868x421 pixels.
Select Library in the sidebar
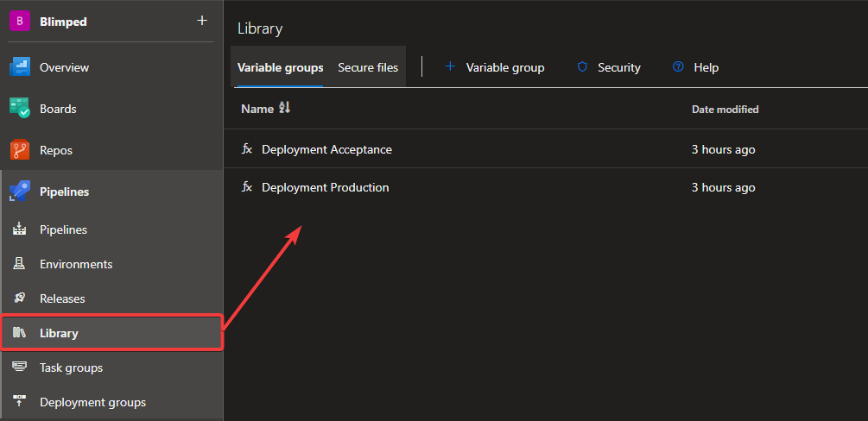click(x=59, y=333)
